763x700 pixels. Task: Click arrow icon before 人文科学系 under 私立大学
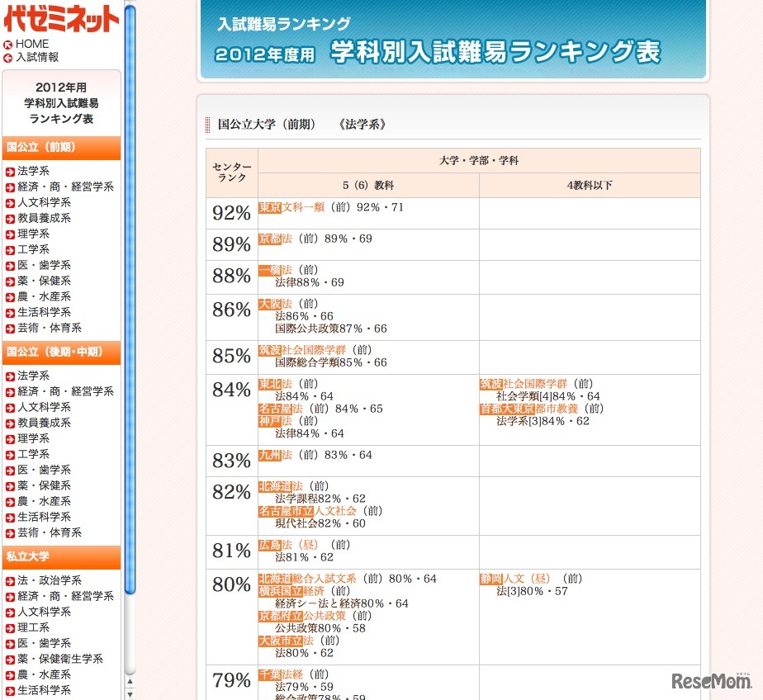(10, 613)
